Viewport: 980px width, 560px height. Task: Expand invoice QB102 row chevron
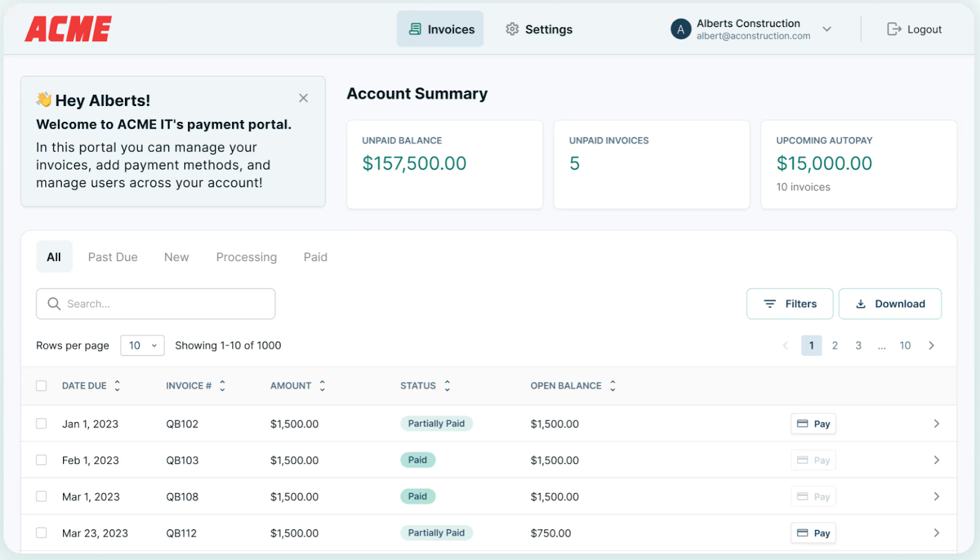pyautogui.click(x=937, y=423)
